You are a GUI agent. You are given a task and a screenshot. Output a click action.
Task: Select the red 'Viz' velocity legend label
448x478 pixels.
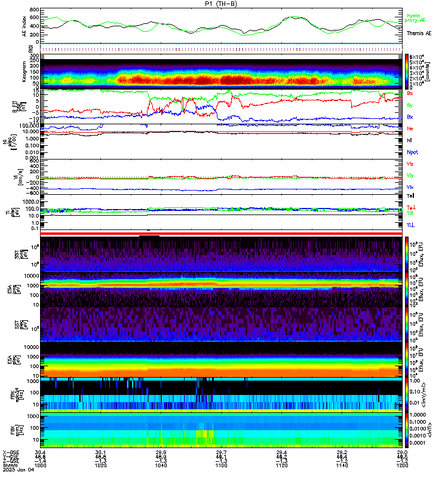410,164
